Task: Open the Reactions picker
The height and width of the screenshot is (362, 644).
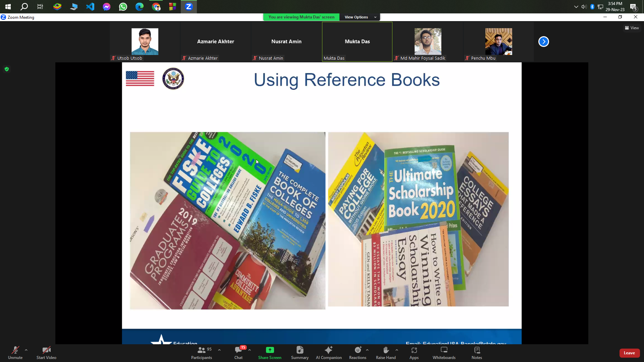Action: coord(358,353)
